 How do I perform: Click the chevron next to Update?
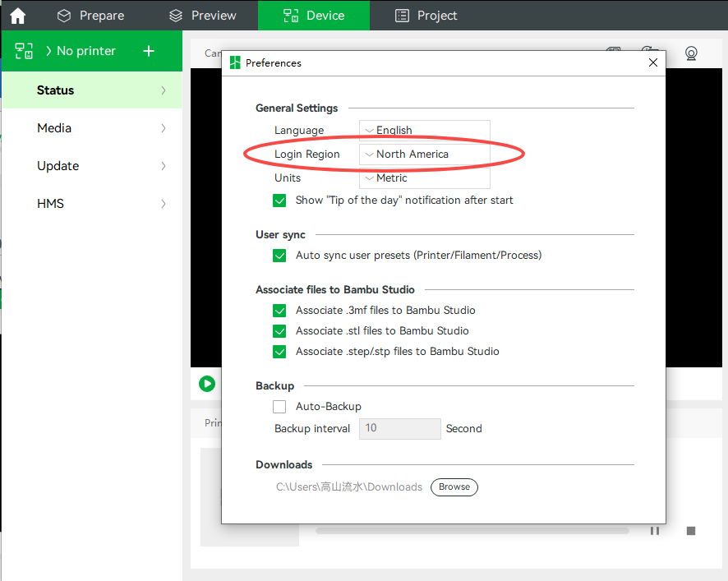click(x=164, y=166)
